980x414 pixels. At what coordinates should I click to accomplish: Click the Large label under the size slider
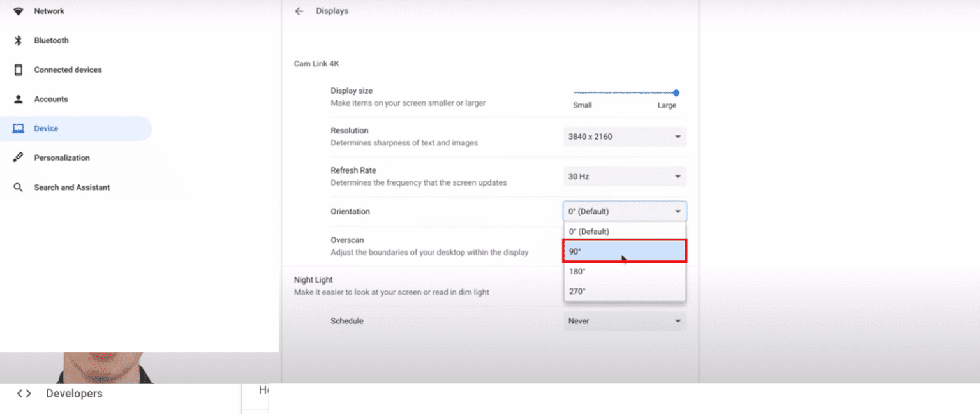pyautogui.click(x=667, y=105)
